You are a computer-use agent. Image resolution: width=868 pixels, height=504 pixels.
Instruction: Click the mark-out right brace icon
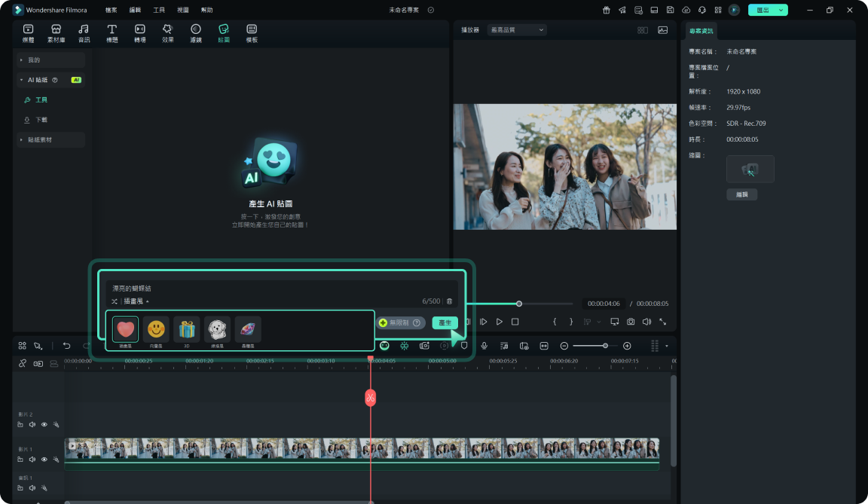(x=570, y=322)
